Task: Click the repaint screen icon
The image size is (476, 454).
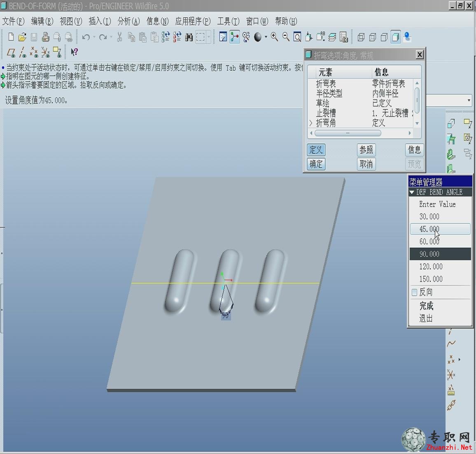Action: [223, 37]
